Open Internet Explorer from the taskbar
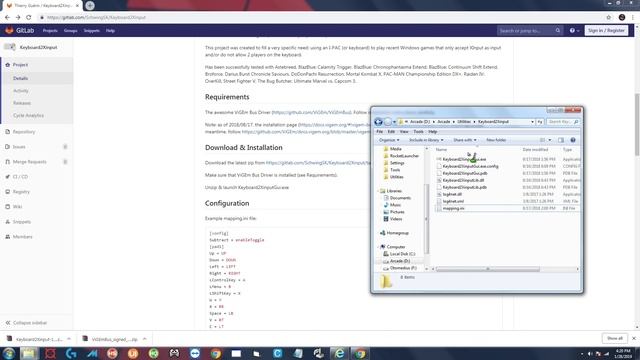Image resolution: width=640 pixels, height=360 pixels. point(339,353)
